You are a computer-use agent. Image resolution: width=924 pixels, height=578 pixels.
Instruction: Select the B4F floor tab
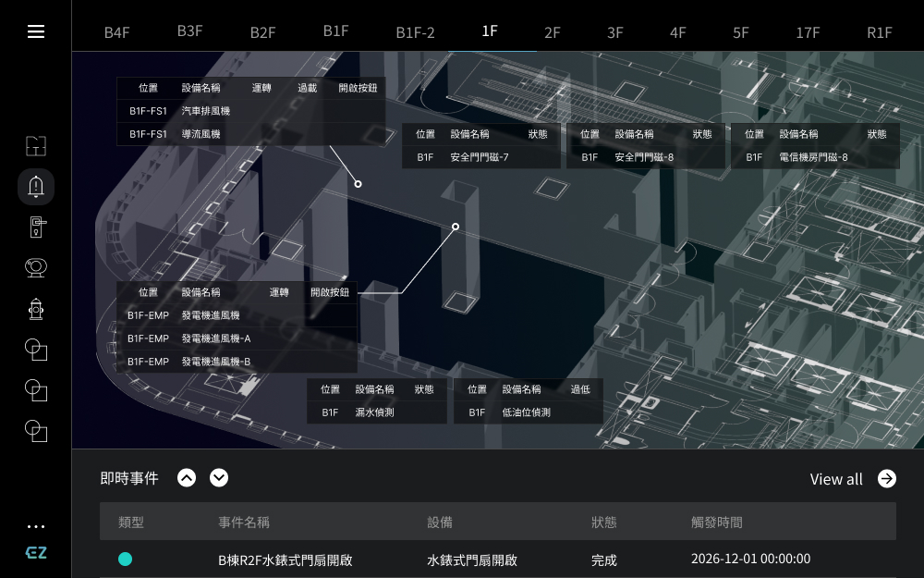[116, 32]
